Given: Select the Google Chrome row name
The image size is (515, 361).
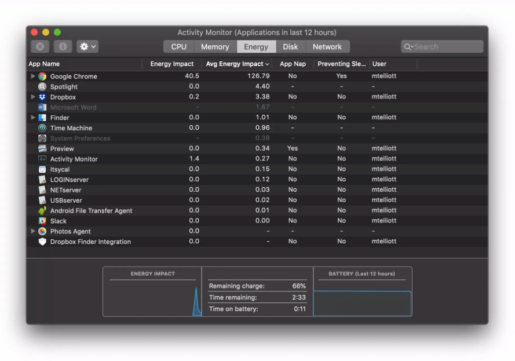Looking at the screenshot, I should click(74, 76).
